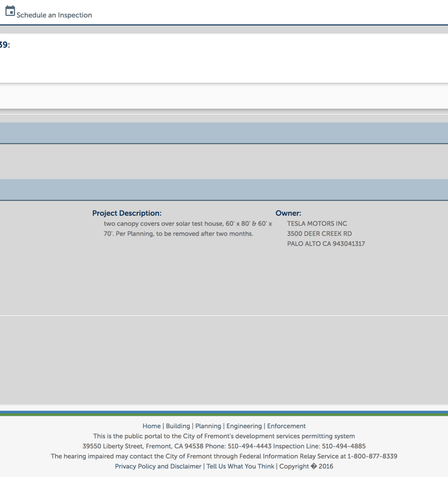Click the Liberty Street address line in footer

tap(224, 446)
